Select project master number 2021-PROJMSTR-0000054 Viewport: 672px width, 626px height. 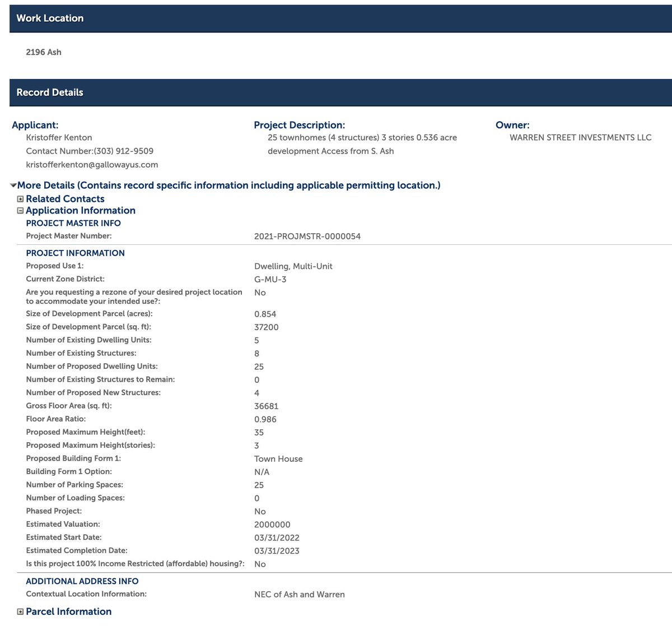point(307,237)
